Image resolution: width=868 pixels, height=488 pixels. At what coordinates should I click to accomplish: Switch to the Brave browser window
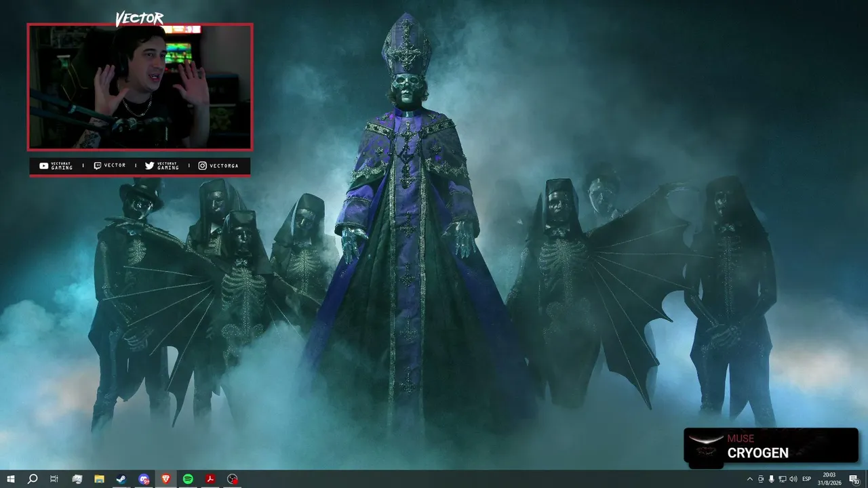coord(166,479)
